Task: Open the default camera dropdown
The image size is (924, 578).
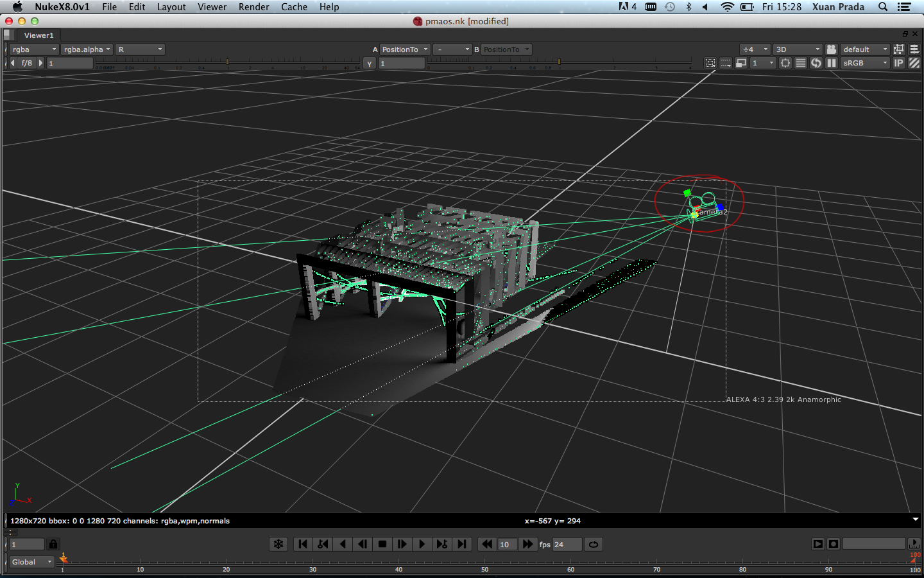Action: tap(865, 49)
